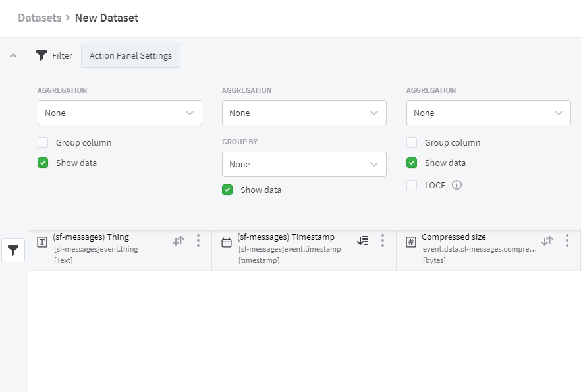Click the Filter funnel icon in top toolbar
Viewport: 581px width, 392px height.
click(41, 55)
